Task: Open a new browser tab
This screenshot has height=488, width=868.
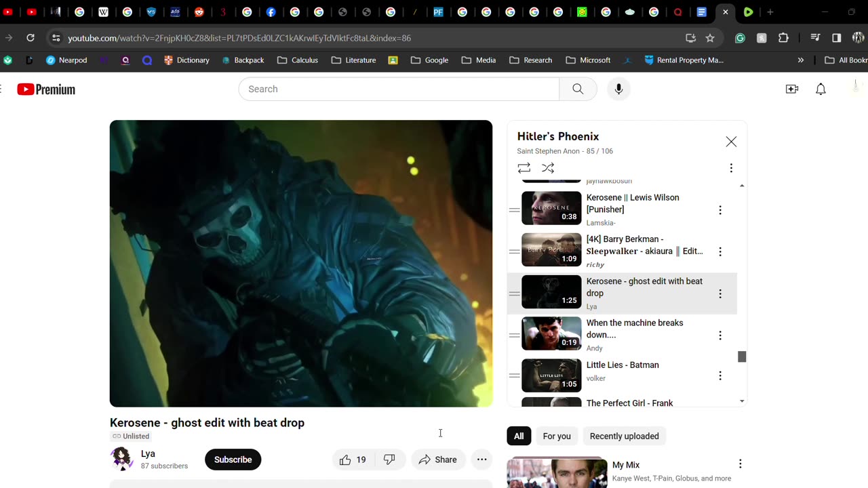Action: point(770,12)
